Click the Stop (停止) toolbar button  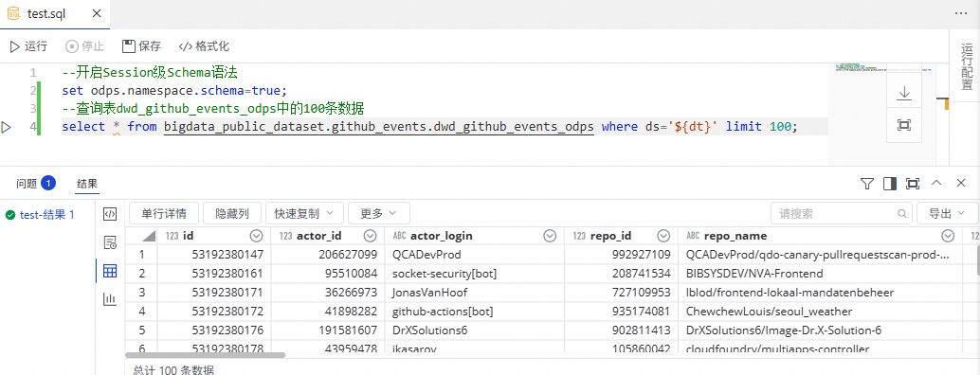85,46
